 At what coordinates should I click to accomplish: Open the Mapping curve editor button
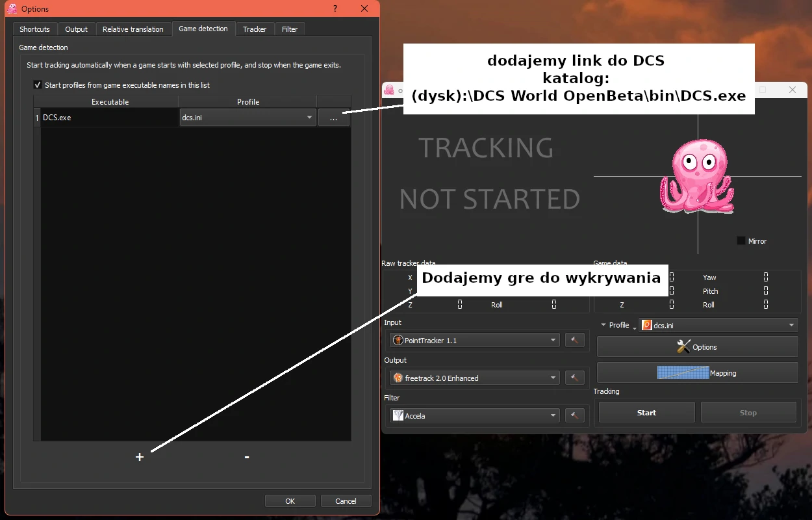point(697,372)
